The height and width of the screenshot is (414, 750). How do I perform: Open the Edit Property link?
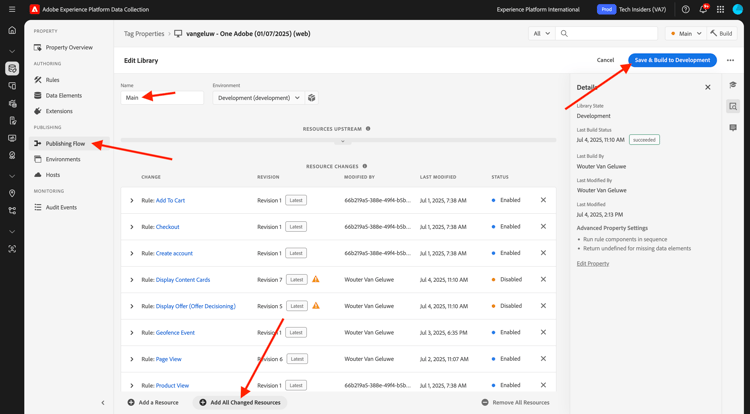593,263
